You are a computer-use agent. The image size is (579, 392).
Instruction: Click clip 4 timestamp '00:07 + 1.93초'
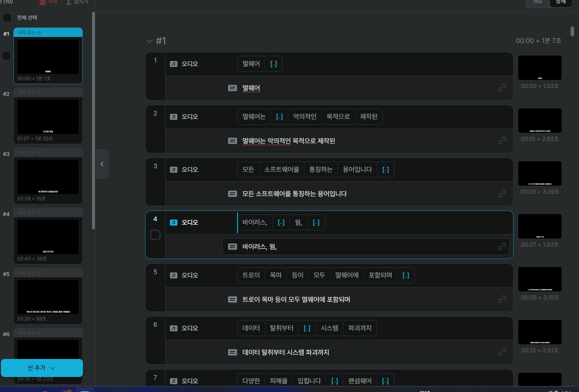pos(540,245)
